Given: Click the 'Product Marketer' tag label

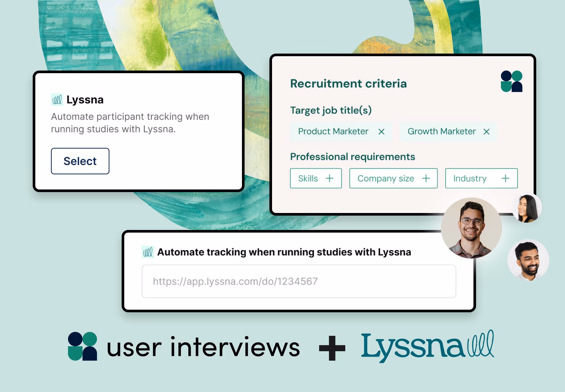Looking at the screenshot, I should [x=333, y=131].
